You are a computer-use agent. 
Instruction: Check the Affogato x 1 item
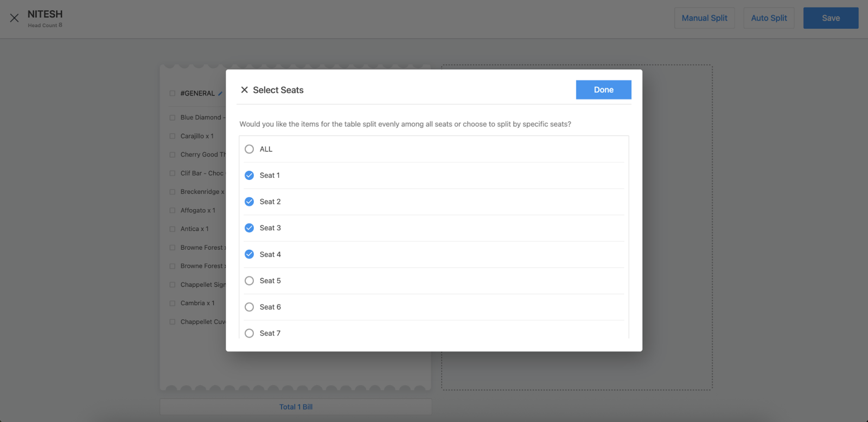point(173,211)
